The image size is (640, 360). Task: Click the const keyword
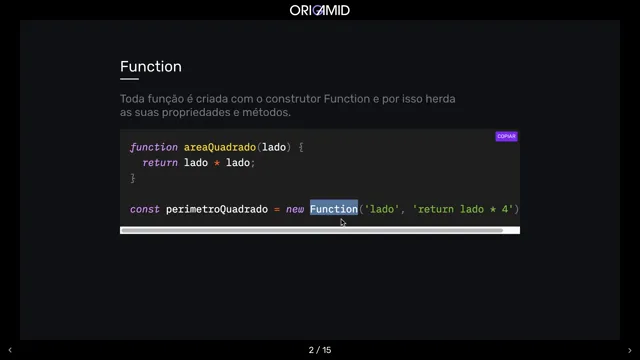click(144, 209)
